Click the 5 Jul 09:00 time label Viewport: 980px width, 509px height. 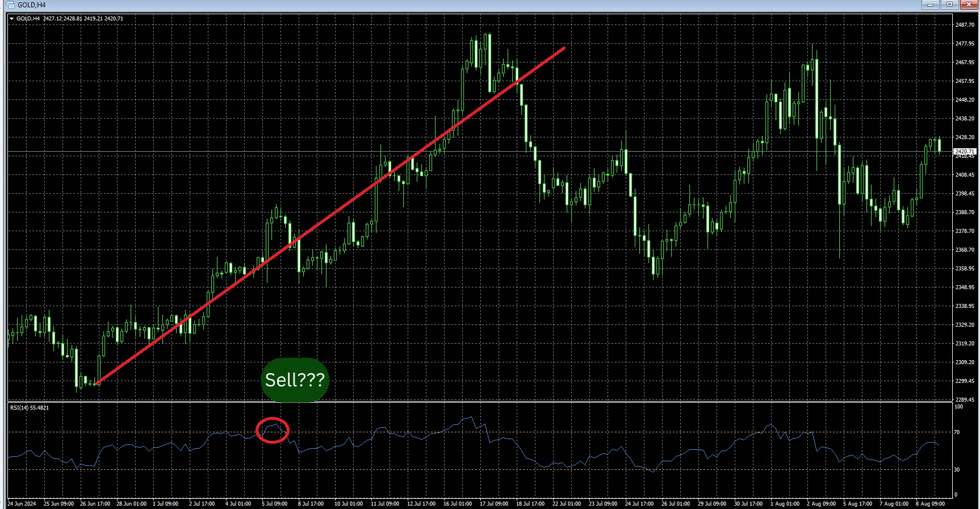[274, 504]
